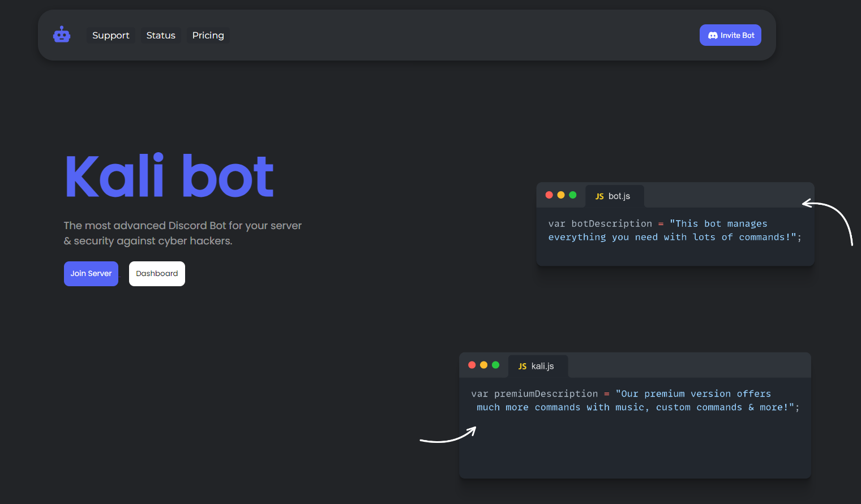The width and height of the screenshot is (861, 504).
Task: Click the Kali bot robot logo icon
Action: [x=62, y=34]
